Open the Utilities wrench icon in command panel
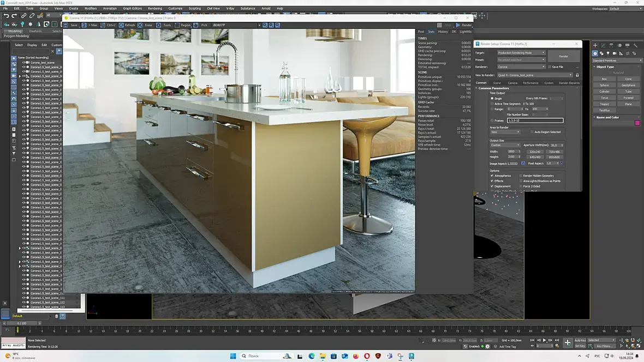Viewport: 644px width, 362px height. click(x=635, y=46)
